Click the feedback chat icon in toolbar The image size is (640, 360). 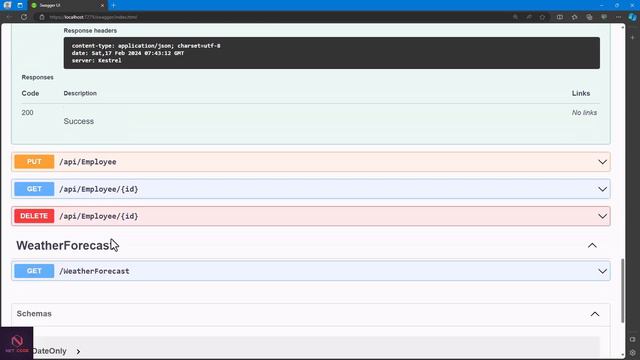604,17
